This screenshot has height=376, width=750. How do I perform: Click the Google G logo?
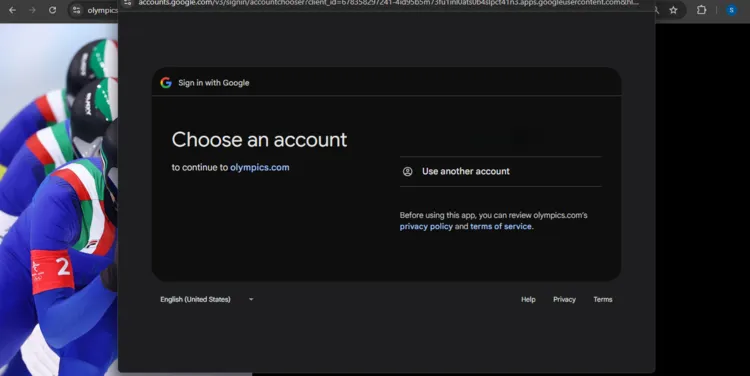point(166,83)
